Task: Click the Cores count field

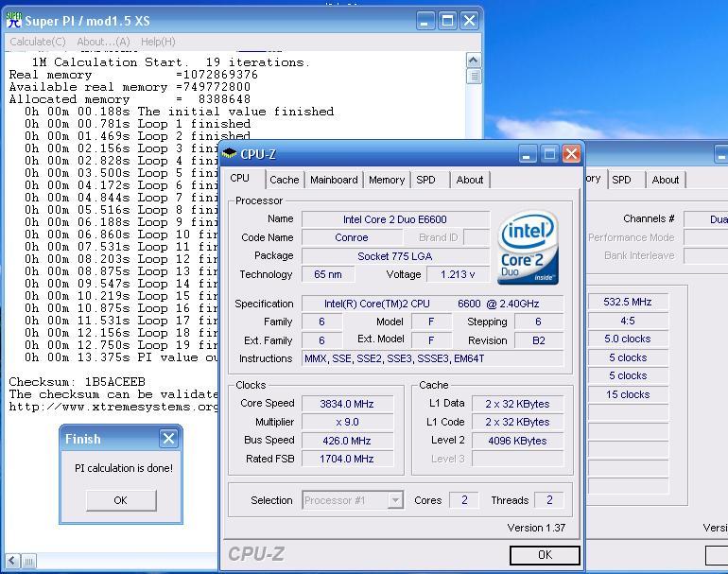Action: (464, 500)
